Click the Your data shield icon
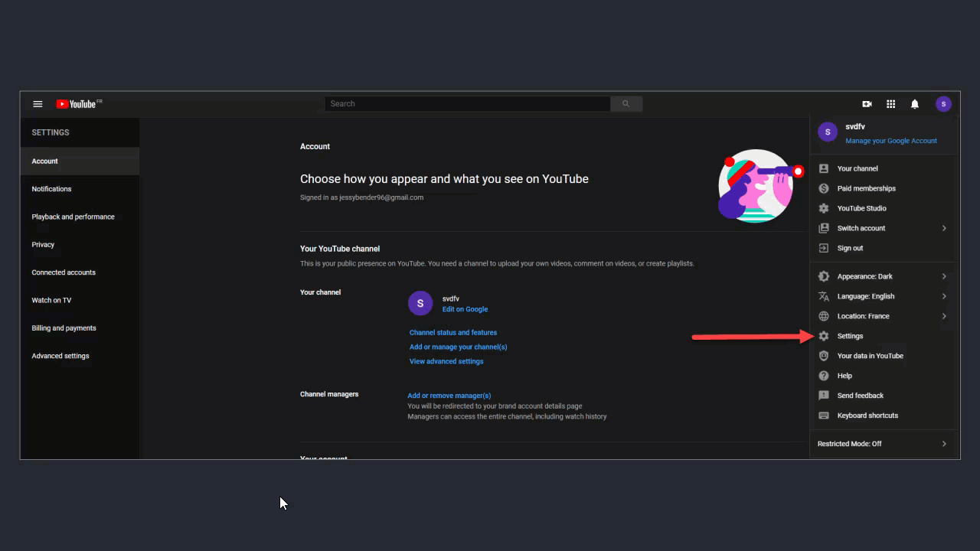This screenshot has height=551, width=980. [824, 356]
